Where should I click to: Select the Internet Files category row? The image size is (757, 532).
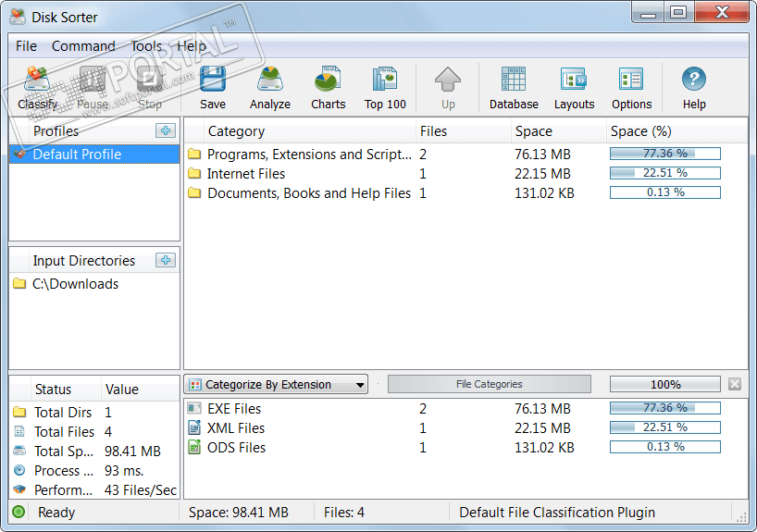coord(465,173)
